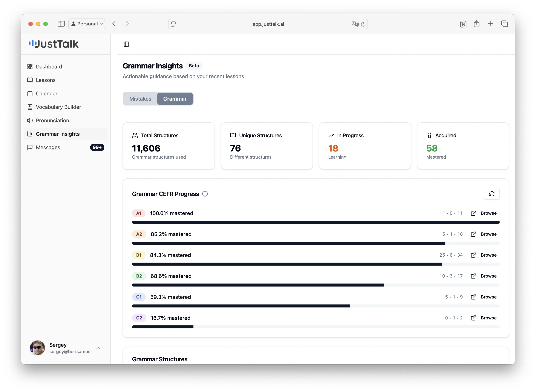Screen dimensions: 536x392
Task: Refresh the Grammar CEFR Progress
Action: [492, 194]
